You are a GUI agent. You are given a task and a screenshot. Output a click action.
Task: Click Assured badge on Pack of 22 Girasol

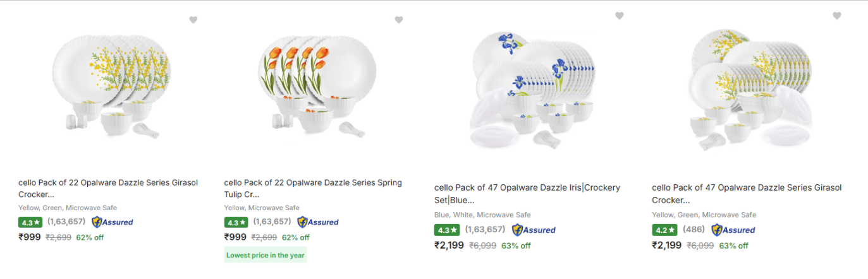pos(113,222)
